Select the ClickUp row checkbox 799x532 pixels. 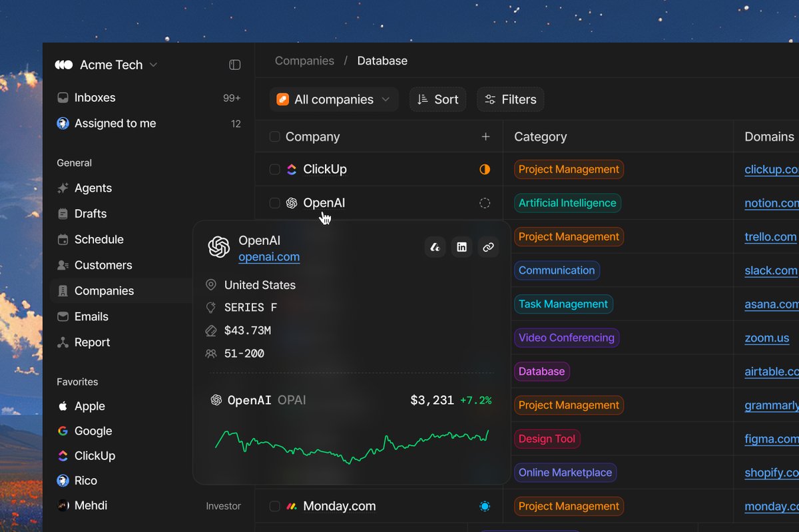click(274, 169)
